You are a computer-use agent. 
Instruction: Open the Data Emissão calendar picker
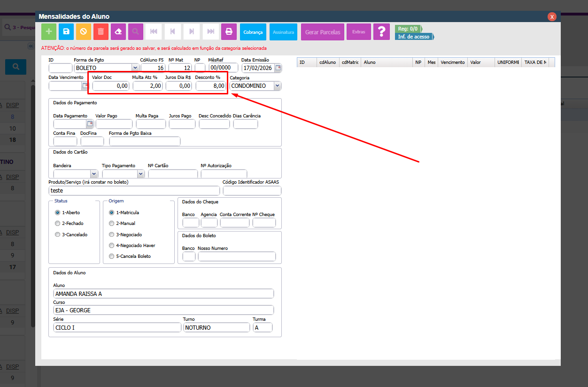coord(278,68)
